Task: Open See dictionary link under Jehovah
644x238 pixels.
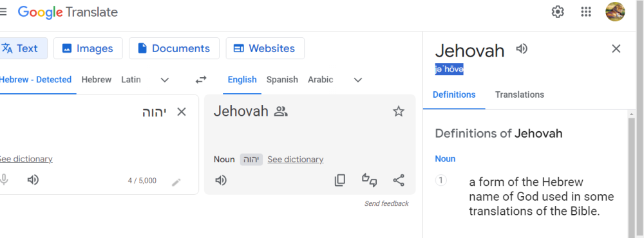Action: 296,160
